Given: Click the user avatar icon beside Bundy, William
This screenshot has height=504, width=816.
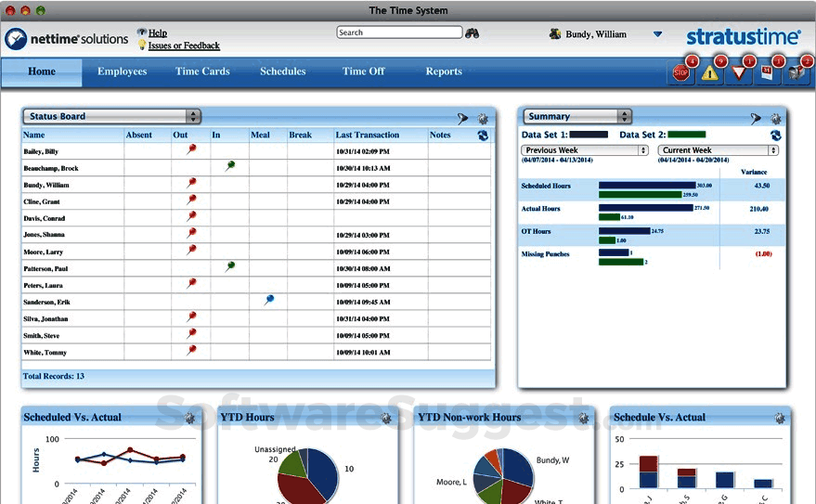Looking at the screenshot, I should coord(555,33).
